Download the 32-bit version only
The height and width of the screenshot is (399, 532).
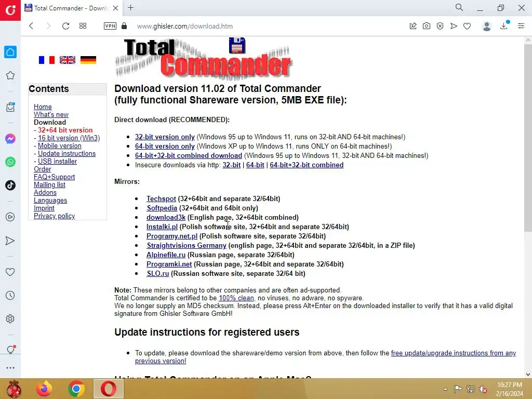tap(165, 137)
